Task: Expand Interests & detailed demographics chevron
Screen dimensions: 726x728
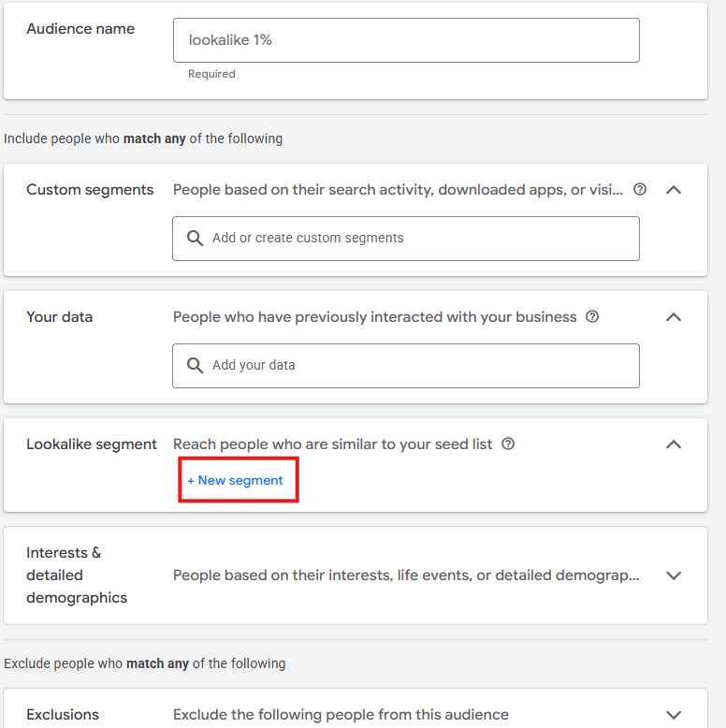Action: 674,575
